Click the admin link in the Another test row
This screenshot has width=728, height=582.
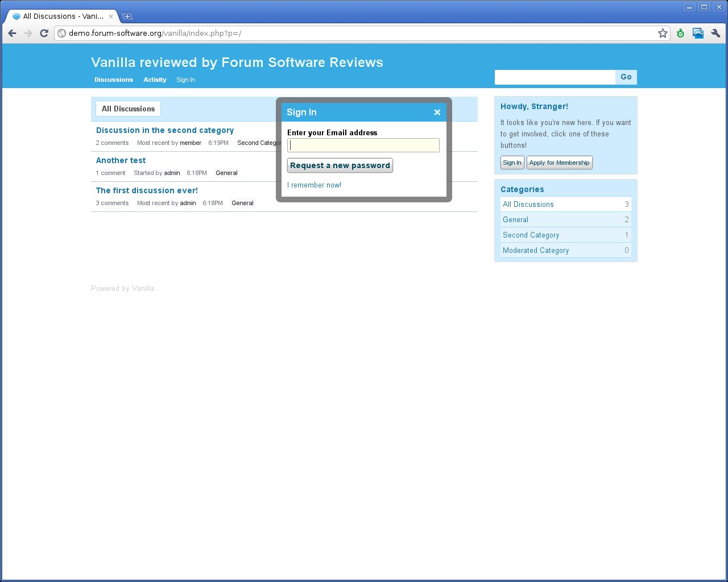[x=172, y=173]
